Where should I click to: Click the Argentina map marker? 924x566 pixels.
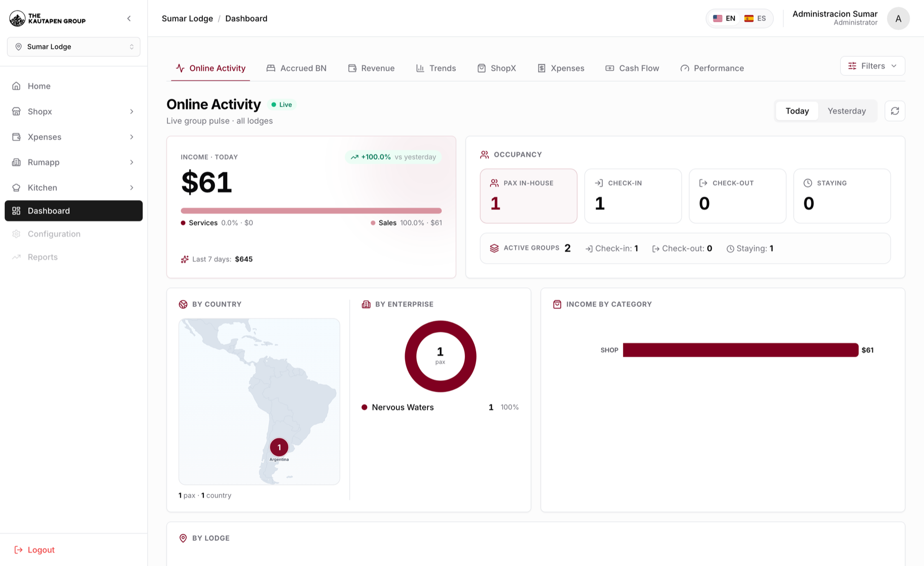click(279, 447)
